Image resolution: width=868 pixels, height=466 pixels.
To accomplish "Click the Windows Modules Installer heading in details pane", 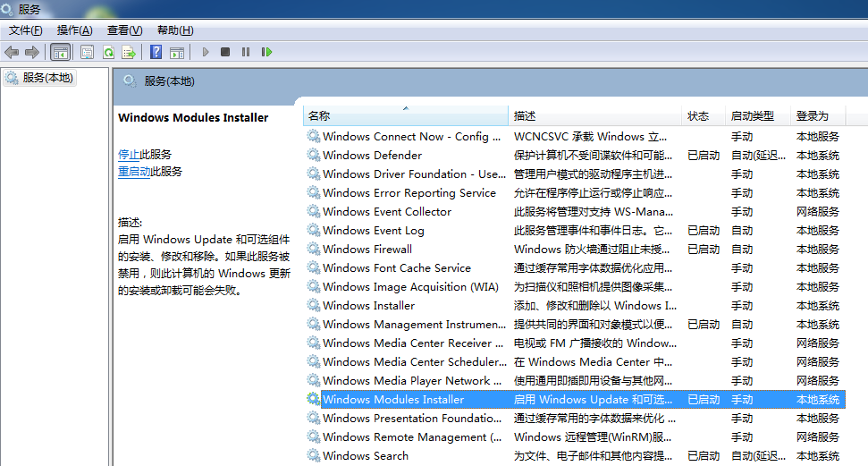I will (x=193, y=117).
